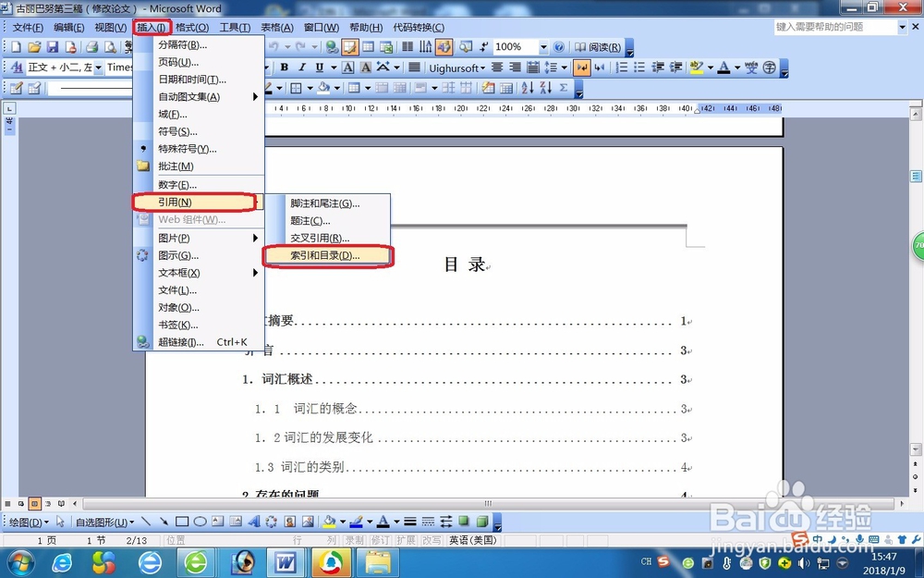This screenshot has width=924, height=578.
Task: Print the document using the printer icon
Action: [91, 47]
